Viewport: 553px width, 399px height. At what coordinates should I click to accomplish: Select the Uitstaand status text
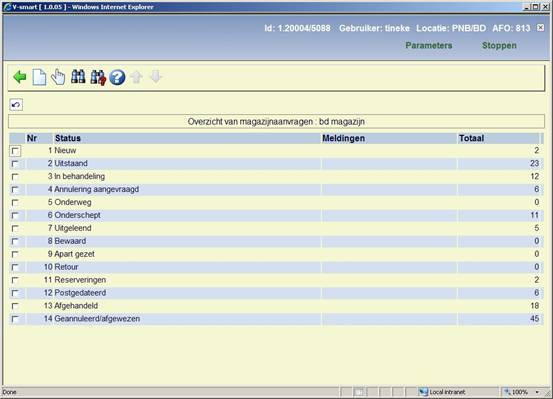point(71,163)
